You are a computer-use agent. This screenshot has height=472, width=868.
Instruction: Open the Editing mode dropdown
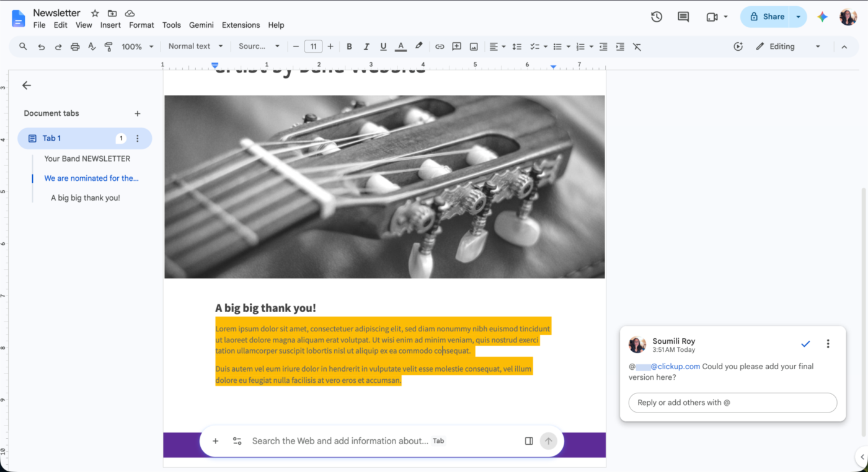pyautogui.click(x=787, y=46)
